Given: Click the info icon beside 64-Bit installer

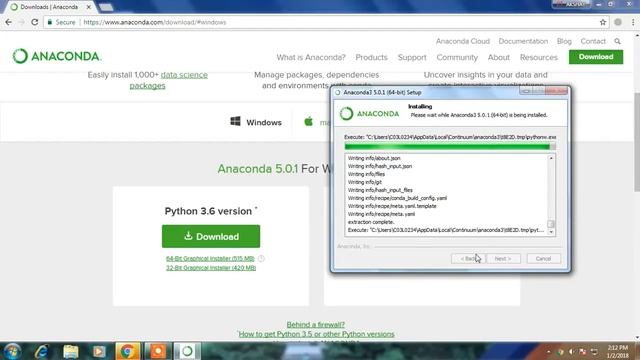Looking at the screenshot, I should (x=261, y=258).
